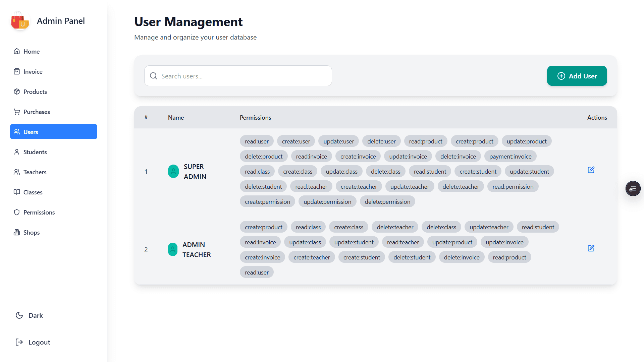The width and height of the screenshot is (644, 362).
Task: Click the update:permission tag
Action: coord(327,201)
